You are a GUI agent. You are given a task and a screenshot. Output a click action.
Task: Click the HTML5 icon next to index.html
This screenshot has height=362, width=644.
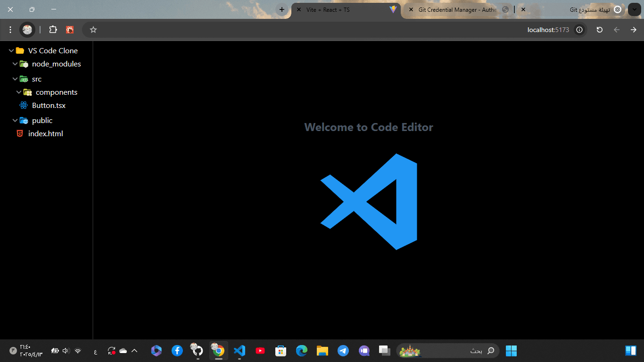(19, 133)
